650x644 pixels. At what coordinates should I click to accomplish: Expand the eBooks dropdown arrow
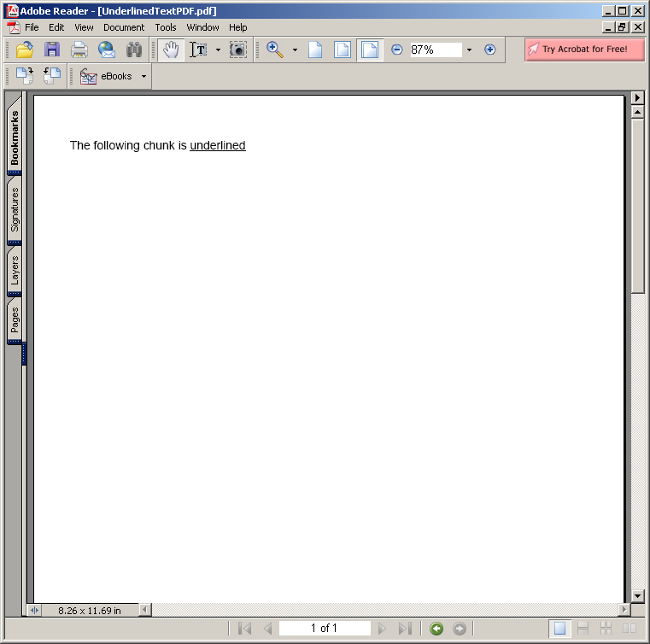tap(143, 77)
